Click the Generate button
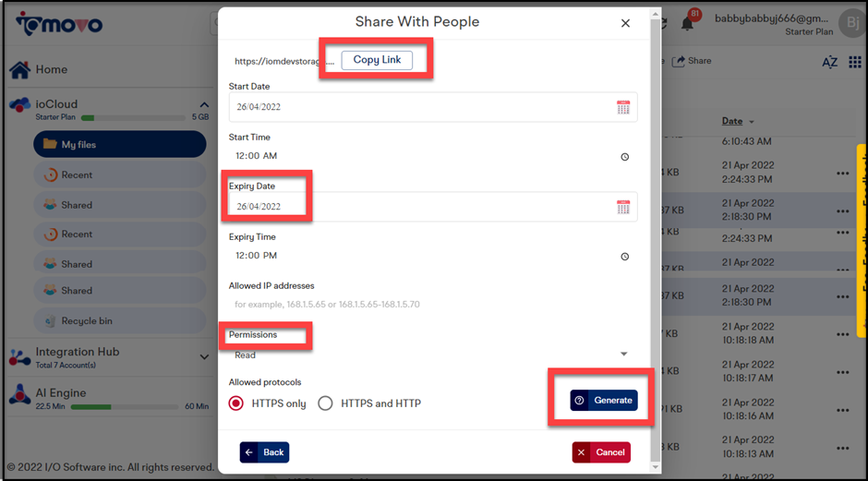The width and height of the screenshot is (868, 481). click(x=604, y=400)
